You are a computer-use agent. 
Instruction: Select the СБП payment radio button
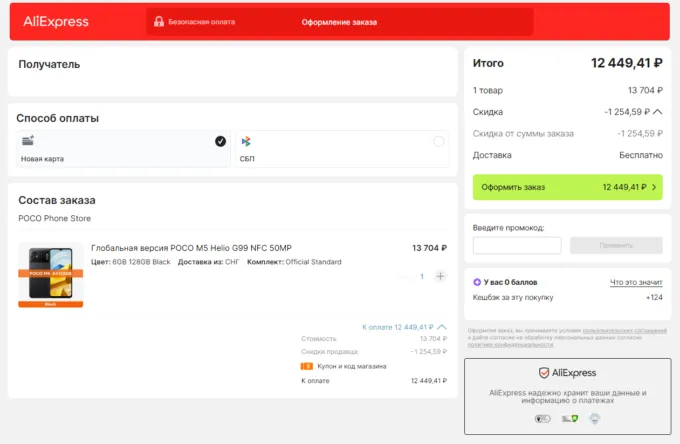438,142
